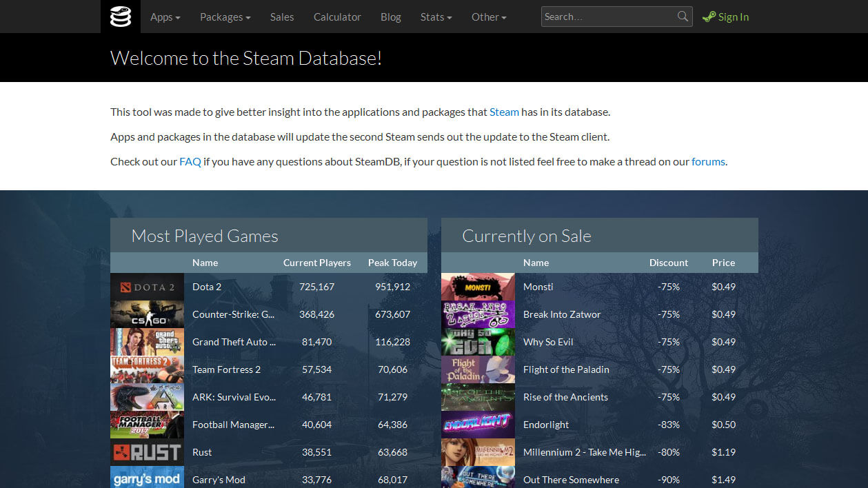Open the Break Into Zatwor thumbnail
868x488 pixels.
tap(478, 314)
